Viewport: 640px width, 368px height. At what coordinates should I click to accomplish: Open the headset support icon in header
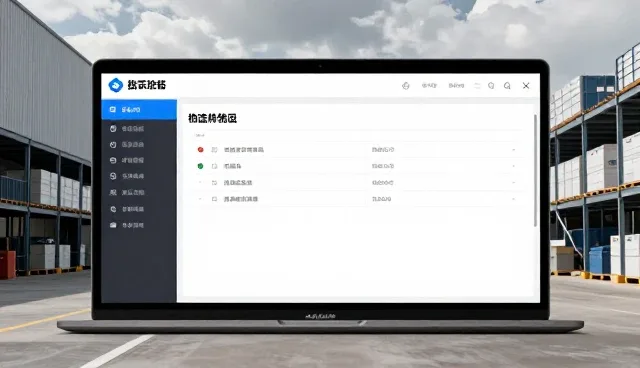[x=405, y=86]
